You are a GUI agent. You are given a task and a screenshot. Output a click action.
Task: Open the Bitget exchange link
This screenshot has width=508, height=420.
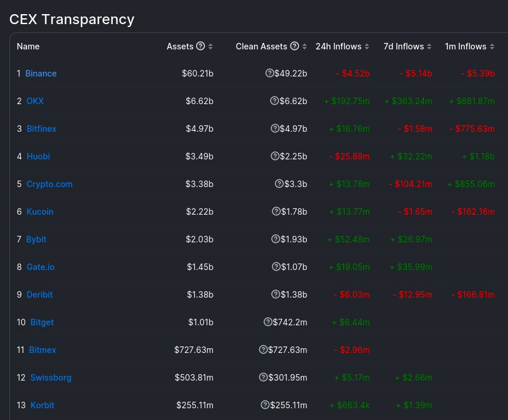(42, 322)
